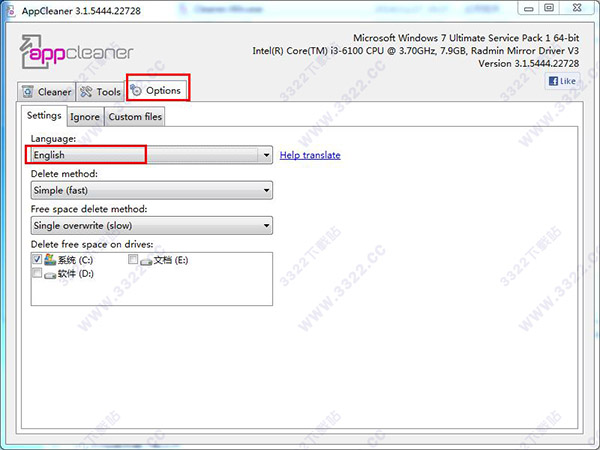Maximize the AppCleaner window

[549, 8]
